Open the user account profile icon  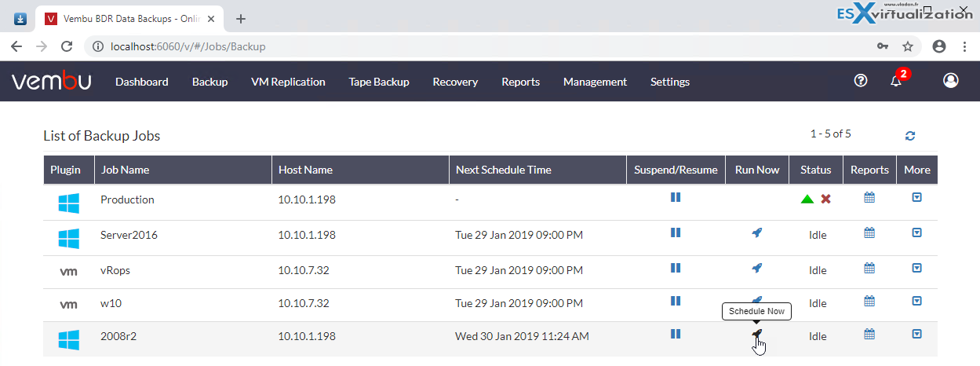tap(951, 81)
